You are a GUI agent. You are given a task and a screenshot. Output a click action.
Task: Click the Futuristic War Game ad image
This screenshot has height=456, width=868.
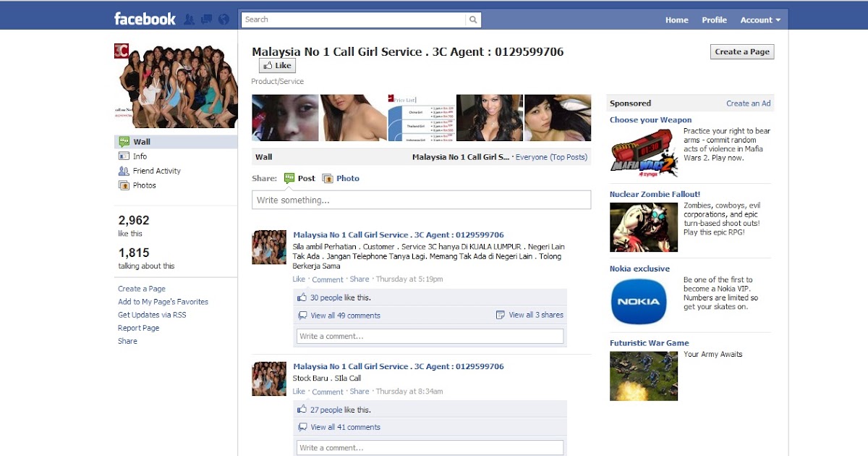644,376
